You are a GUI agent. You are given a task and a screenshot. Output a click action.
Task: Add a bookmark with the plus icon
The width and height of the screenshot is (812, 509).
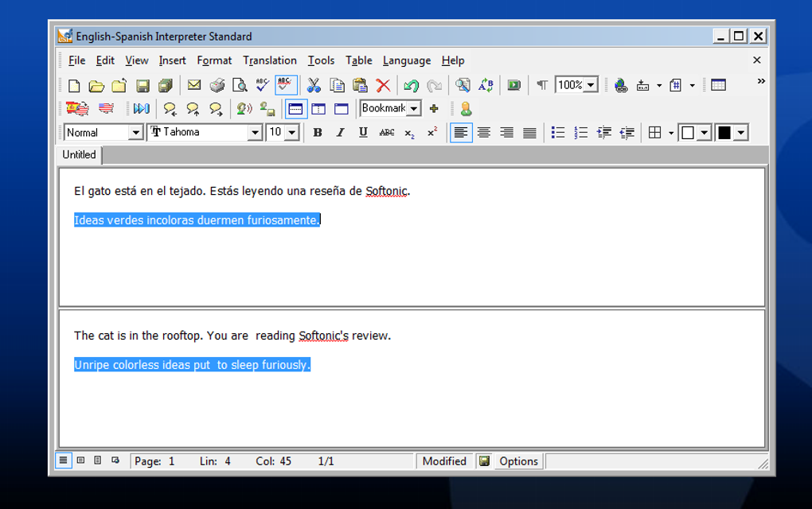(x=434, y=109)
